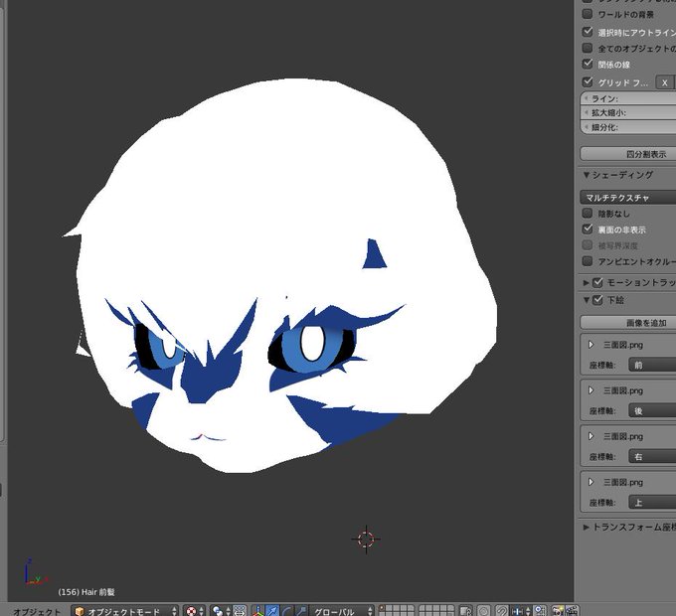Open グローバル transform orientation dropdown
The height and width of the screenshot is (616, 676).
pyautogui.click(x=341, y=611)
